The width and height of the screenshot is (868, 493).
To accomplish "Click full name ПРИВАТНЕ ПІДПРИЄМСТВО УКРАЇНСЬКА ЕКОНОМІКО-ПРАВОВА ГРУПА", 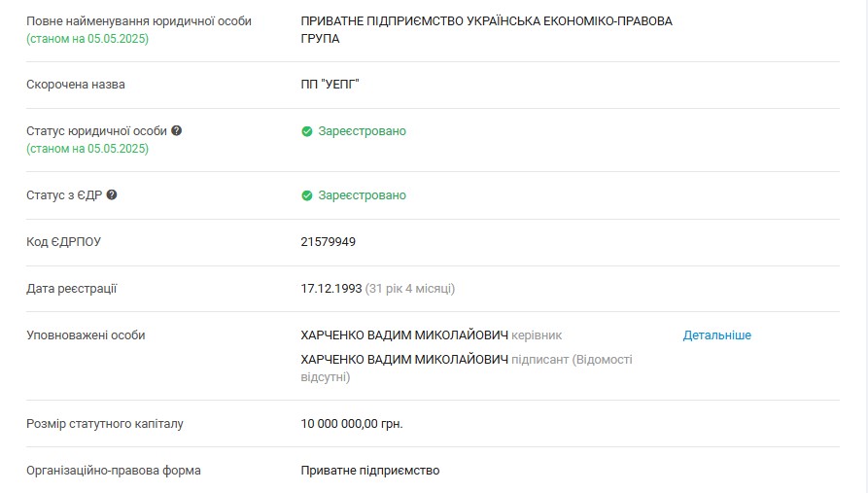I will pos(487,30).
